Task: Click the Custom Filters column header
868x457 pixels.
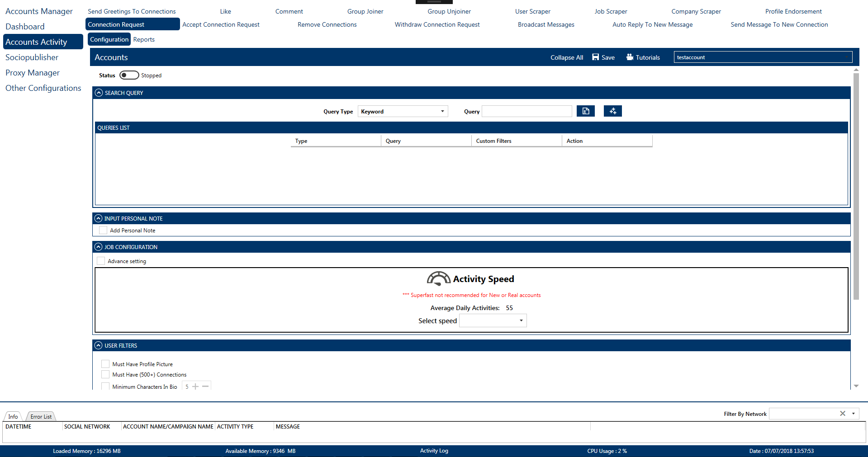Action: point(516,141)
